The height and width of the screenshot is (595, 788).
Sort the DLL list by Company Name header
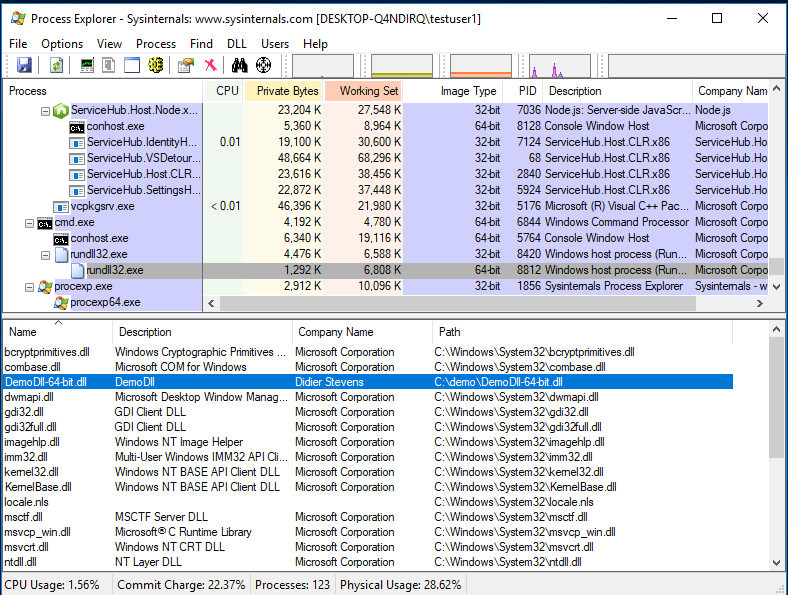tap(335, 332)
